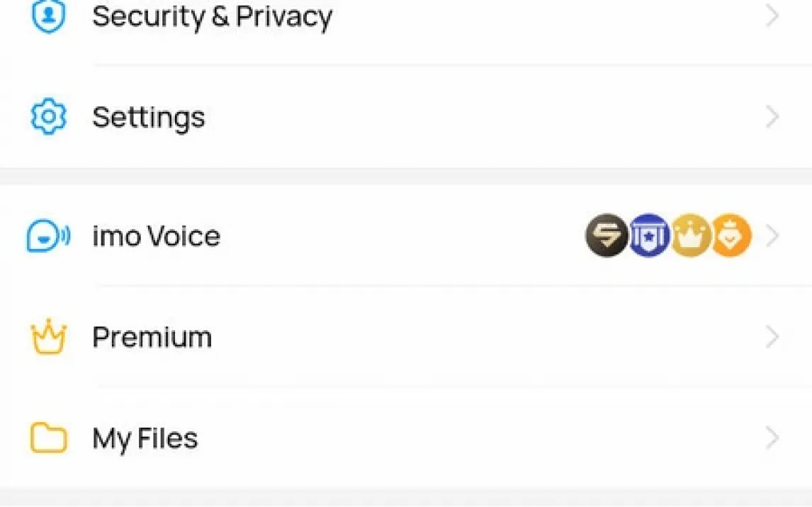
Task: Tap the arrow beside My Files
Action: (x=772, y=438)
